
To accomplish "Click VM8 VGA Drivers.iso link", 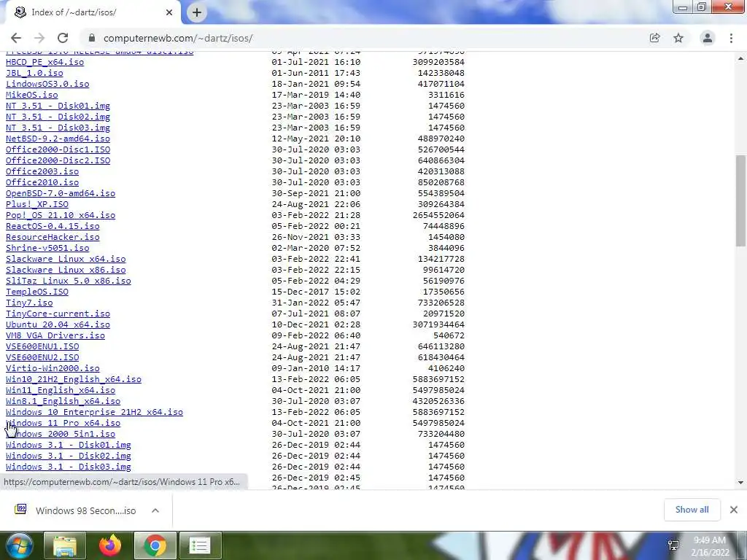I will [x=55, y=335].
